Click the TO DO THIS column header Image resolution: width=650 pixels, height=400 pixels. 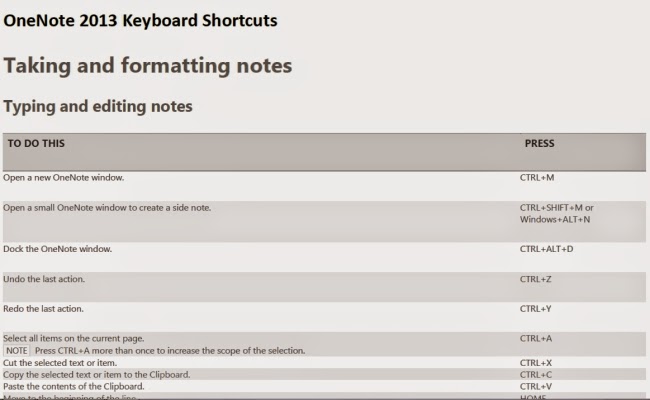click(x=36, y=143)
